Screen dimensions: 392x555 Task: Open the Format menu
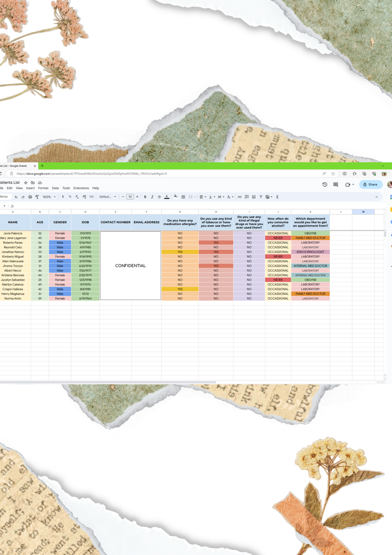coord(43,188)
